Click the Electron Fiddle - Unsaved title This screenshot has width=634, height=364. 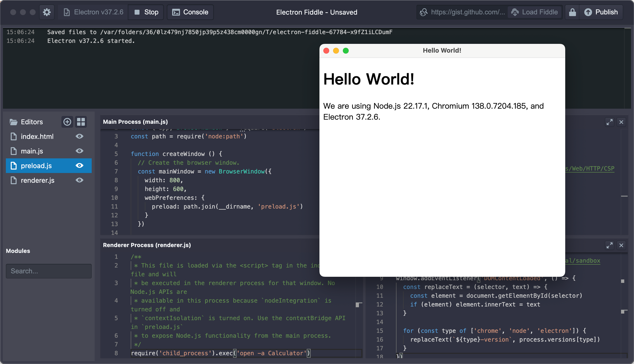pyautogui.click(x=317, y=12)
